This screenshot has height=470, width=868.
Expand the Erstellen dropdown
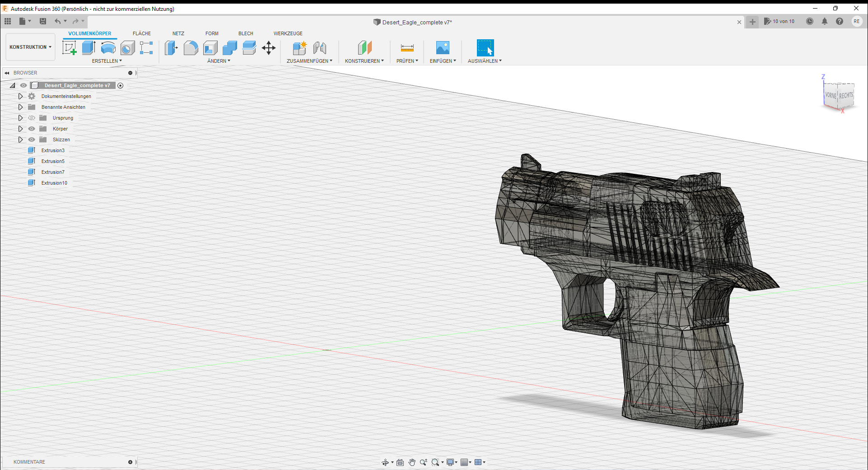point(107,60)
